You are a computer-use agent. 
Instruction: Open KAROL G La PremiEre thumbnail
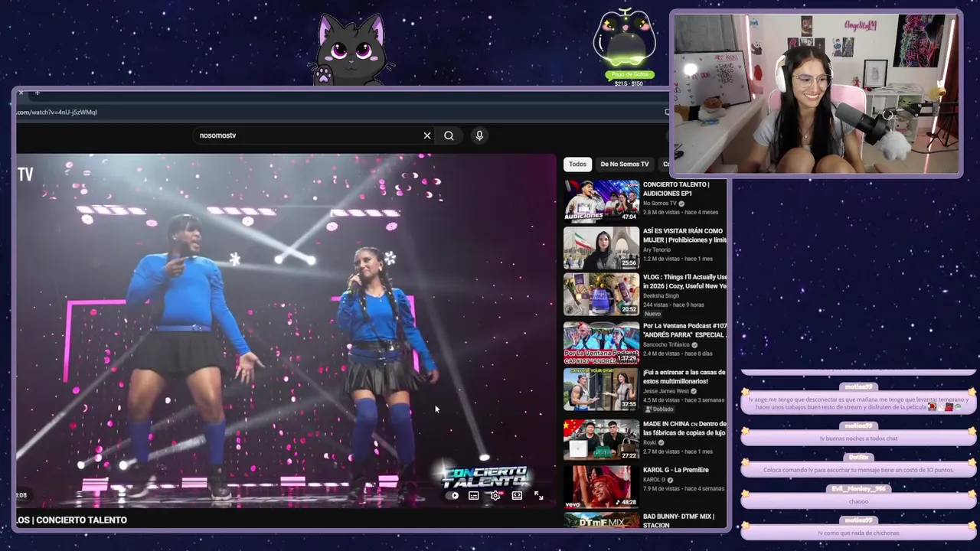click(x=601, y=486)
